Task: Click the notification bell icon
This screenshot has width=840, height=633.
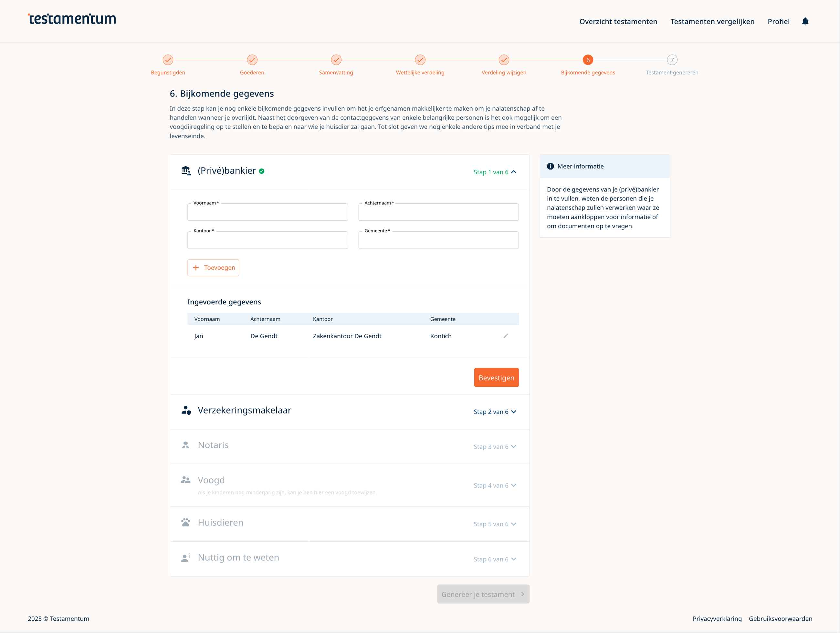Action: click(x=805, y=22)
